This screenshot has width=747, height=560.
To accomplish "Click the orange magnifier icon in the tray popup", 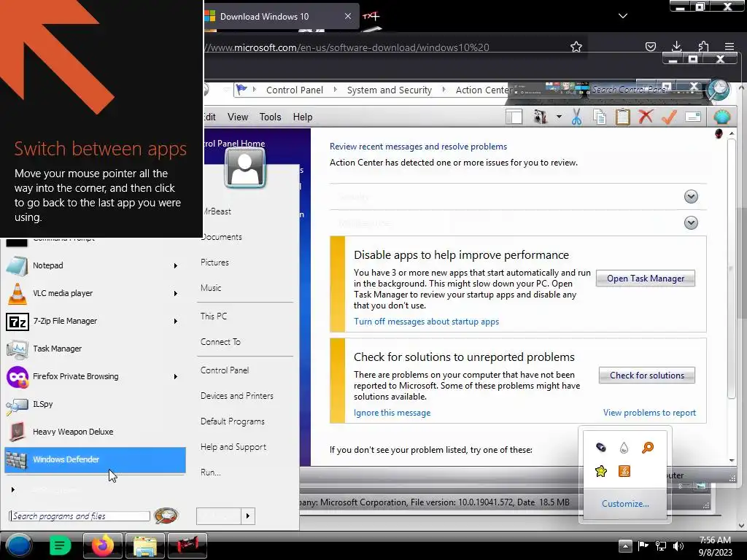I will point(648,448).
